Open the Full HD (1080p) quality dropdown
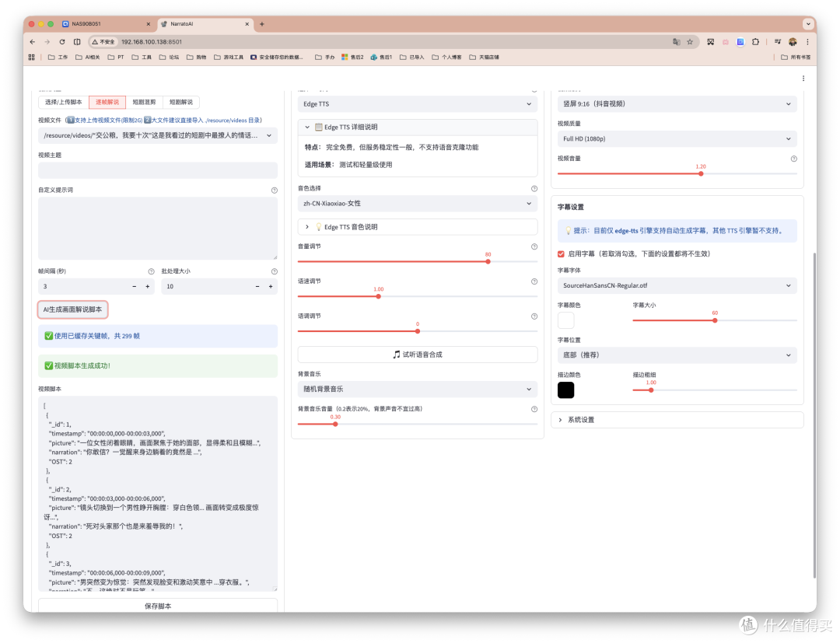 [x=677, y=138]
